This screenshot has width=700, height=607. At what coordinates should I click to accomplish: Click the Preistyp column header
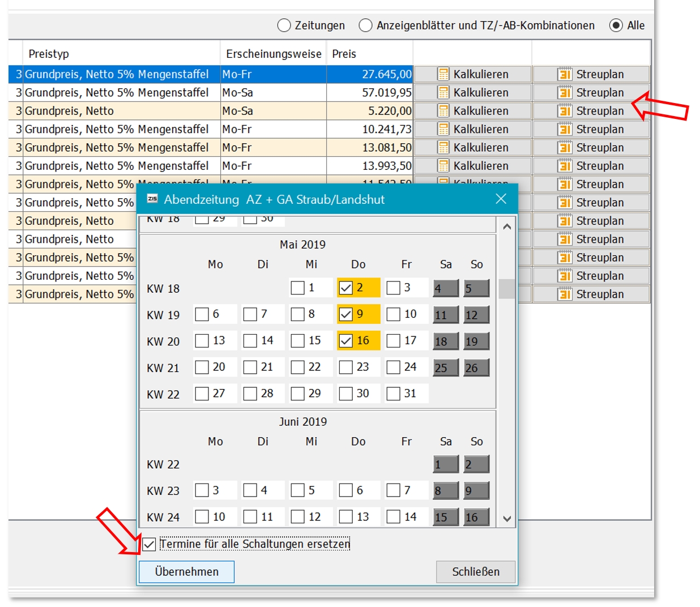pyautogui.click(x=49, y=54)
